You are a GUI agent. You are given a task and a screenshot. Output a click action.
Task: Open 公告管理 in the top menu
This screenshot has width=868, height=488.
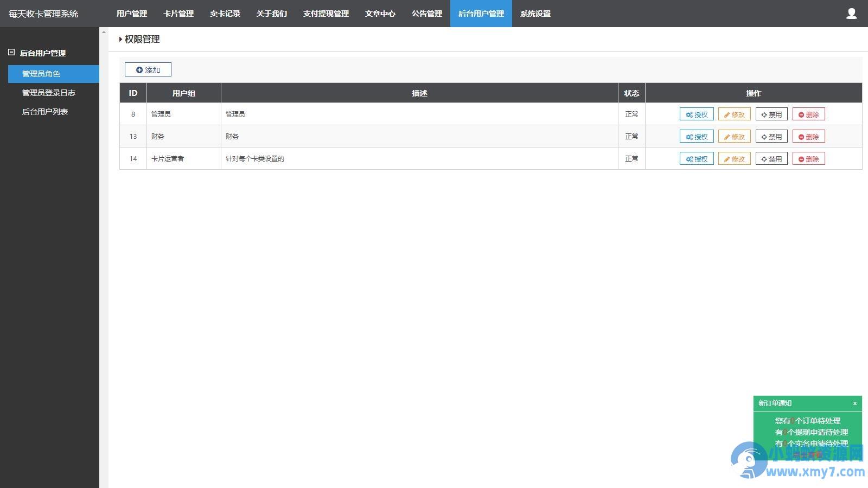pyautogui.click(x=427, y=14)
